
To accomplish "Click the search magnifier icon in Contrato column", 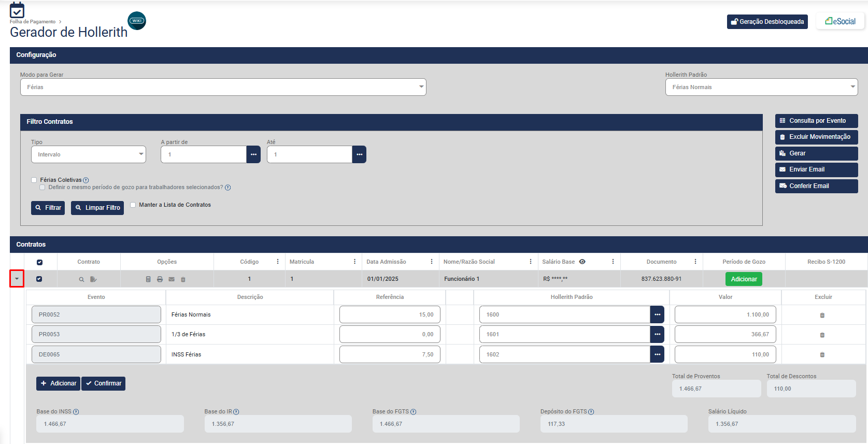I will click(x=81, y=279).
